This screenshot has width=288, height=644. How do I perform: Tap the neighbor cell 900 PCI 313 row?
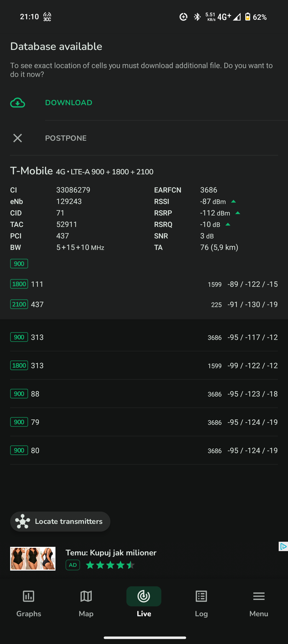pyautogui.click(x=144, y=337)
